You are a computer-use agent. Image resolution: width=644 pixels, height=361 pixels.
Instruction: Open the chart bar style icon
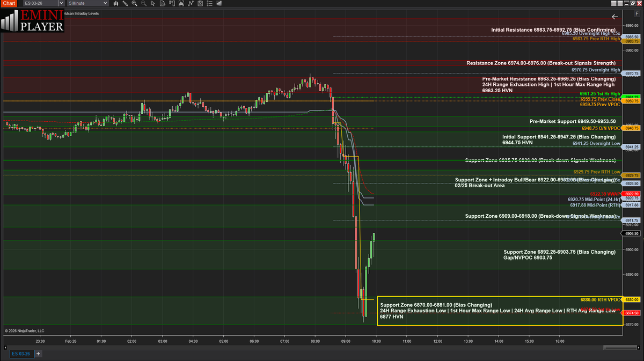pyautogui.click(x=116, y=3)
